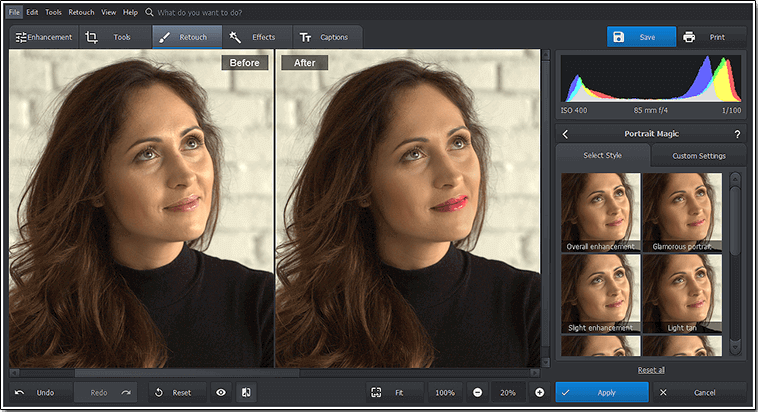Switch to Select Style tab
This screenshot has width=758, height=412.
click(x=602, y=155)
